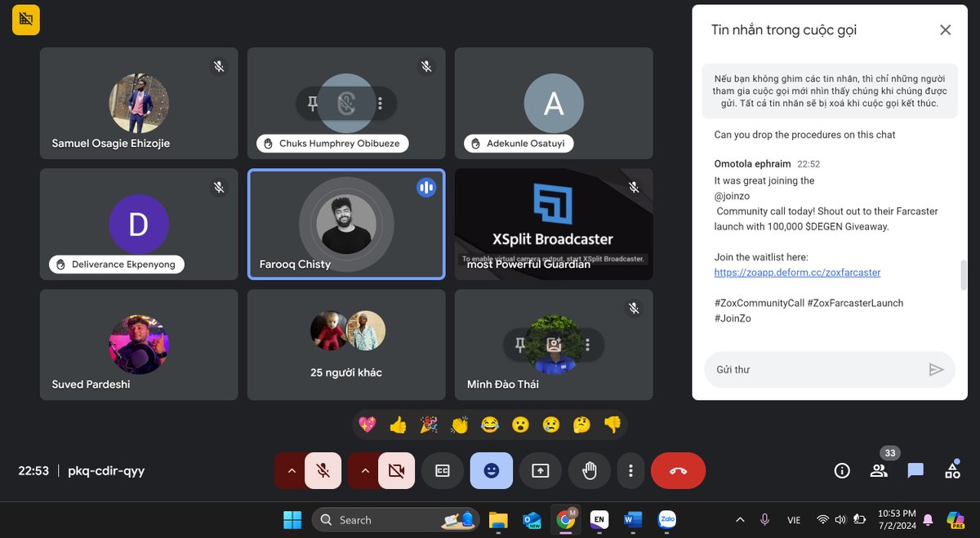Send the laughing face reaction

click(x=490, y=425)
